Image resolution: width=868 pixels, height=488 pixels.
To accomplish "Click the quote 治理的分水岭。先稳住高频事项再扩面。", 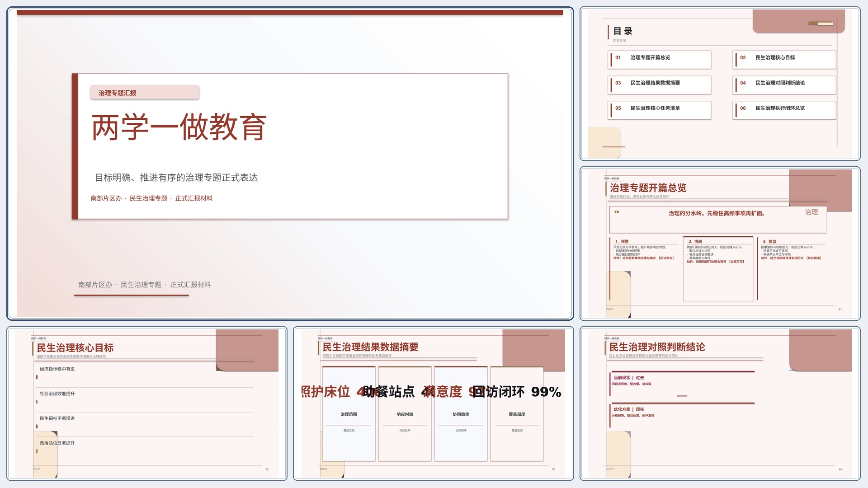I will (x=717, y=213).
